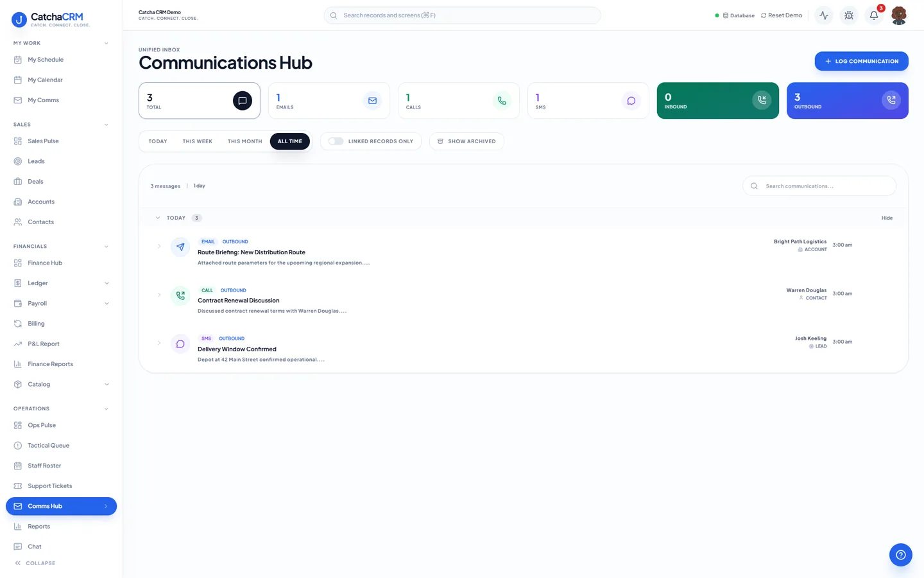This screenshot has width=924, height=578.
Task: Click the paper plane icon for Route Briefing email
Action: click(180, 247)
